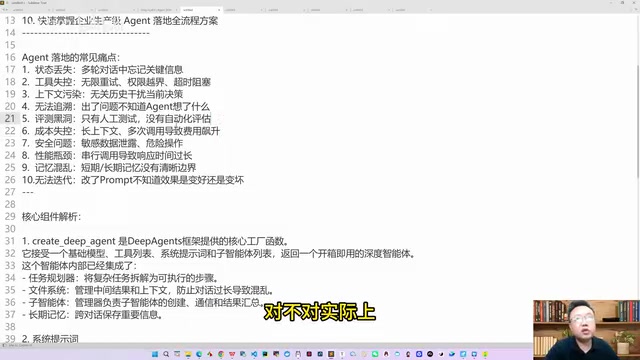Open the green WeChat taskbar icon
Viewport: 640px width, 360px height.
(375, 354)
